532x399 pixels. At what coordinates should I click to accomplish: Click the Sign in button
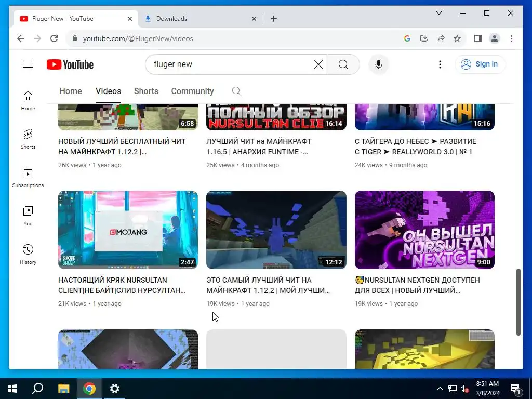(480, 64)
